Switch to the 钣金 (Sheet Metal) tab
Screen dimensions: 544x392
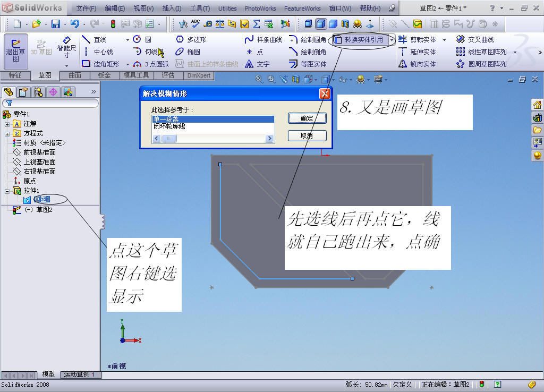click(x=105, y=75)
